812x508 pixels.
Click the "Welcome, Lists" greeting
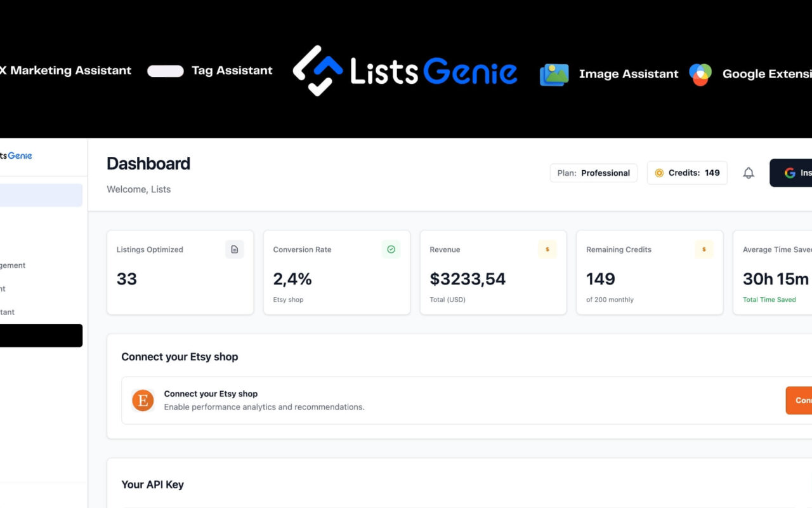(138, 189)
